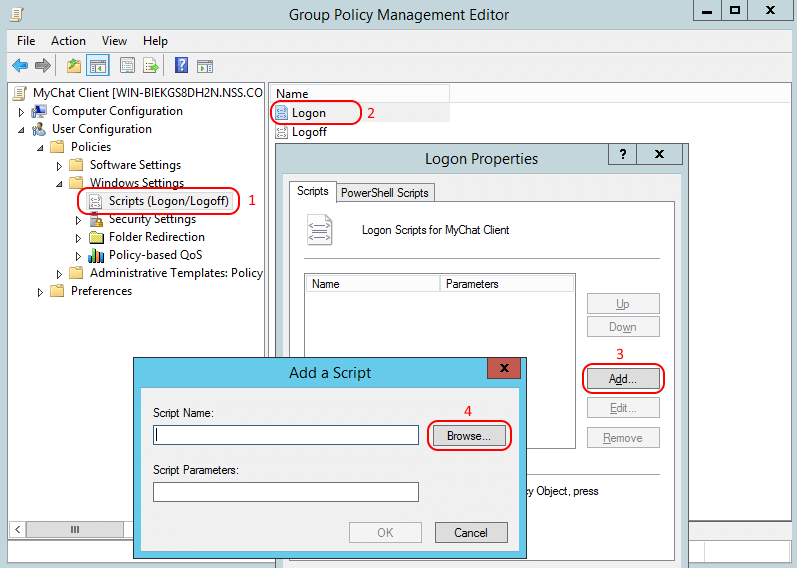This screenshot has width=797, height=568.
Task: Click the Add button in Logon Properties
Action: click(622, 379)
